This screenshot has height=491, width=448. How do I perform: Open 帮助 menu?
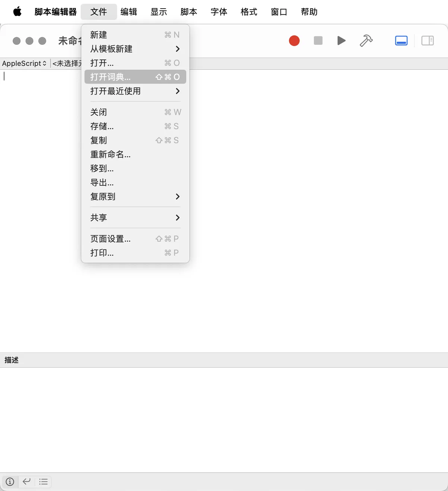tap(309, 12)
